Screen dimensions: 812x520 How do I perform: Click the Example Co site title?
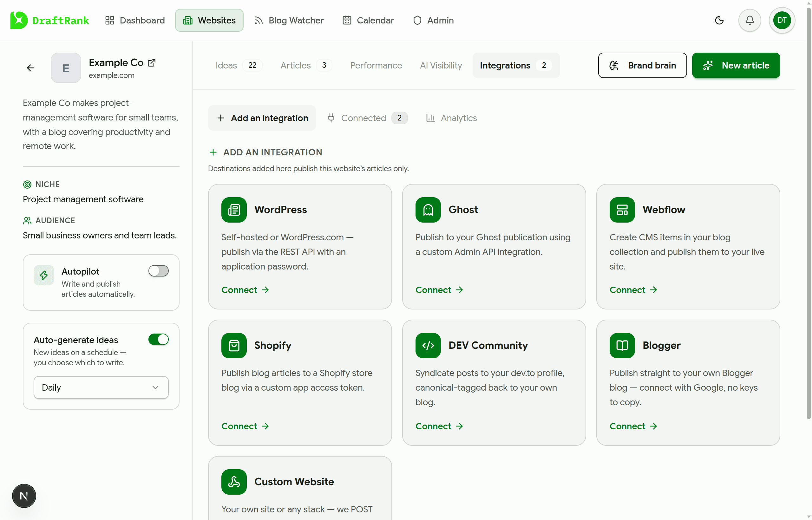pos(116,62)
